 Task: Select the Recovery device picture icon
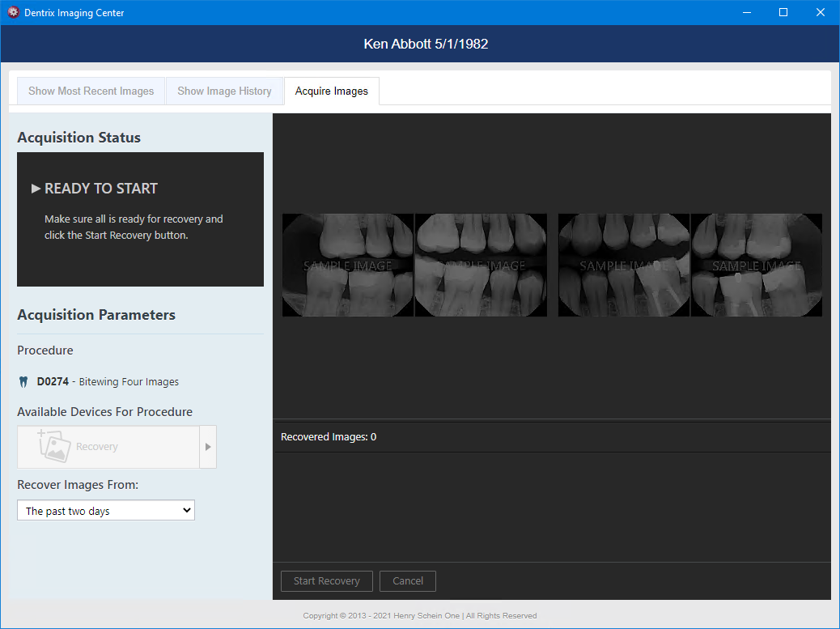[54, 447]
